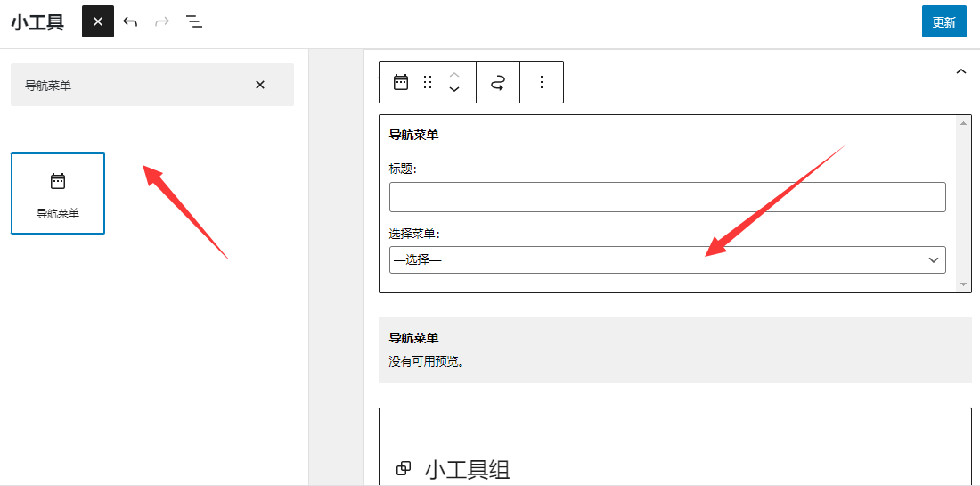The image size is (980, 486).
Task: Click the drag handle icon
Action: click(428, 82)
